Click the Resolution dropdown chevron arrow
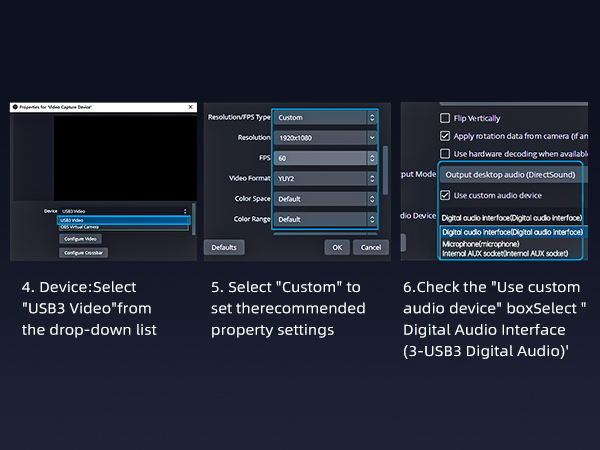Viewport: 600px width, 450px height. [x=371, y=137]
